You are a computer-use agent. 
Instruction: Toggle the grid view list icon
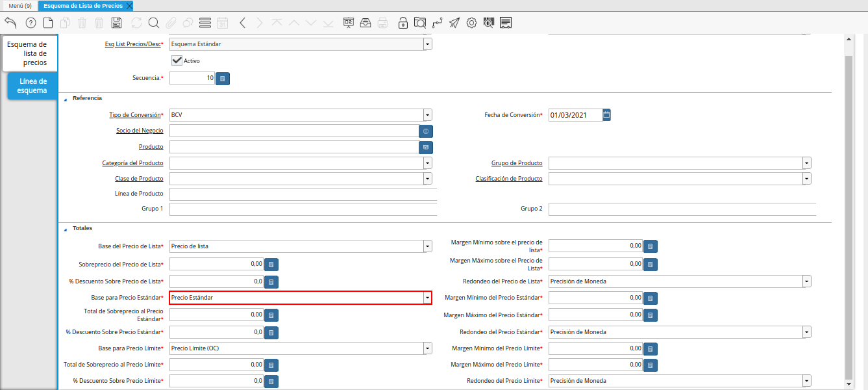click(205, 23)
